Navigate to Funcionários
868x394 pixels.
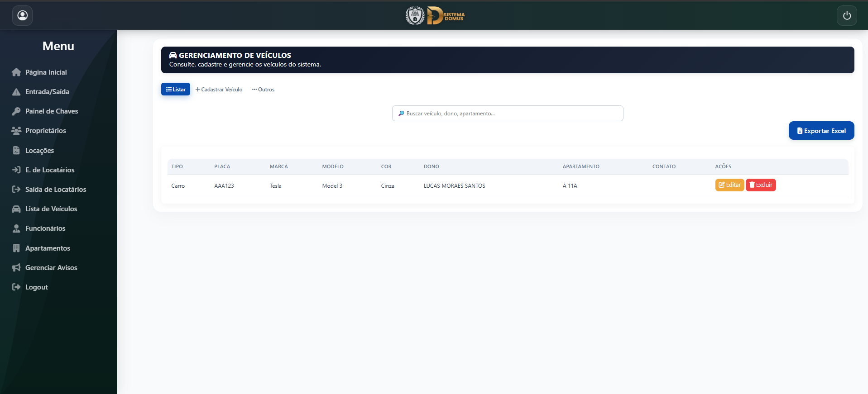[x=45, y=228]
